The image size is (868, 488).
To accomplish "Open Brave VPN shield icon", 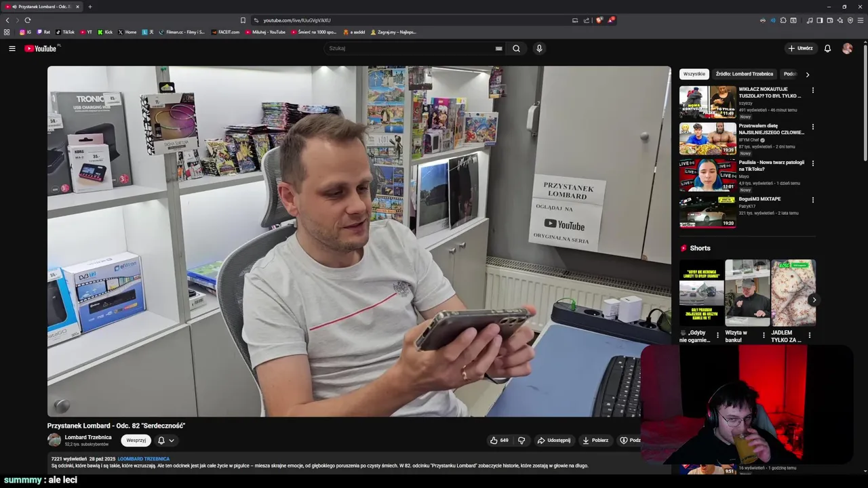I will pyautogui.click(x=850, y=20).
